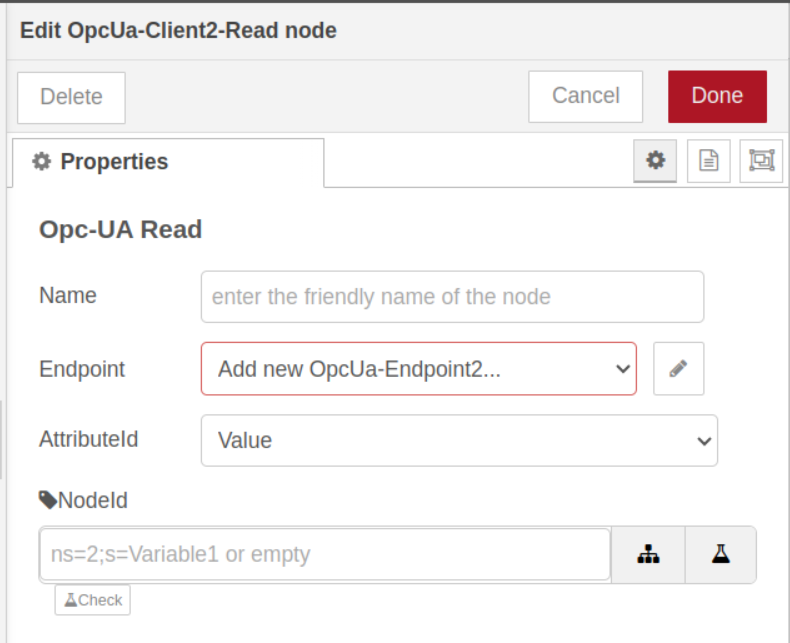Click the pencil icon to edit endpoint
The height and width of the screenshot is (643, 790).
pyautogui.click(x=678, y=369)
